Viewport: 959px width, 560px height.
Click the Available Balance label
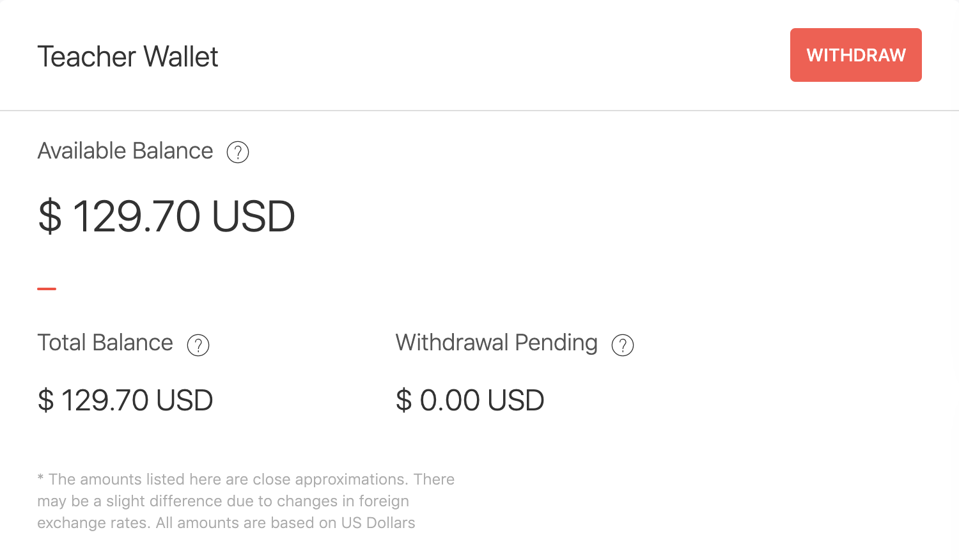tap(125, 151)
